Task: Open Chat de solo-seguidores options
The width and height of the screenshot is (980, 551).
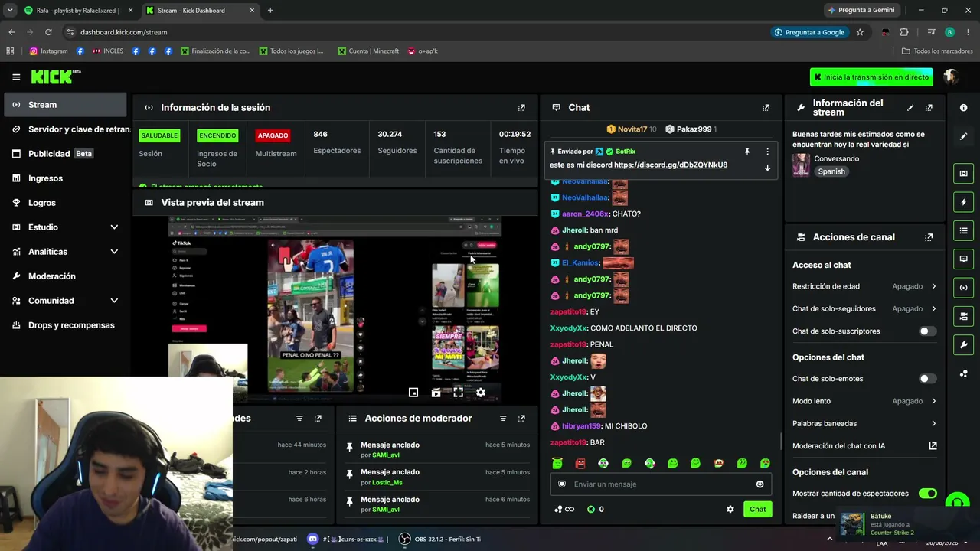Action: pos(864,309)
